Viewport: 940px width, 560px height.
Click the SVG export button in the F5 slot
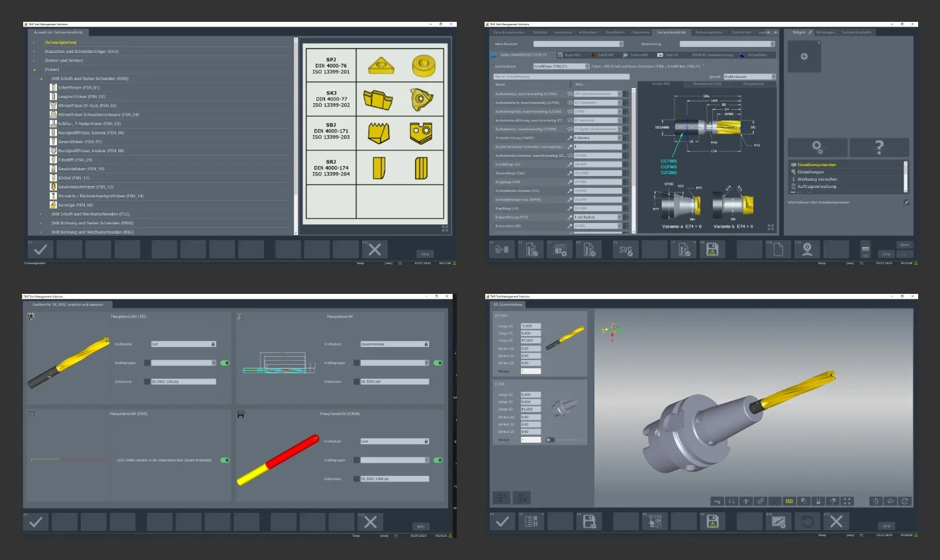[x=626, y=250]
